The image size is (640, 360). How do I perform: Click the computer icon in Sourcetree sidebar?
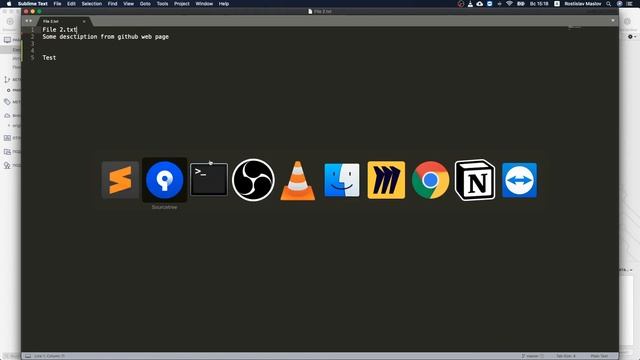tap(7, 40)
